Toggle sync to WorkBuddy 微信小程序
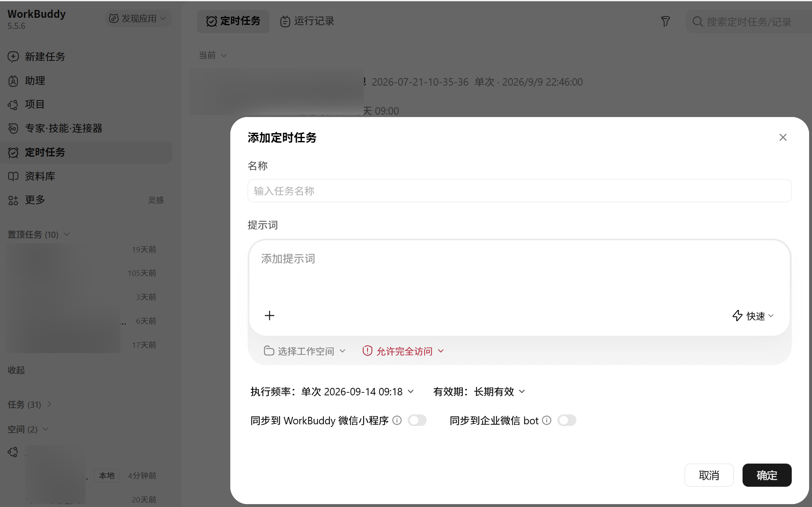Viewport: 812px width, 507px height. 417,421
